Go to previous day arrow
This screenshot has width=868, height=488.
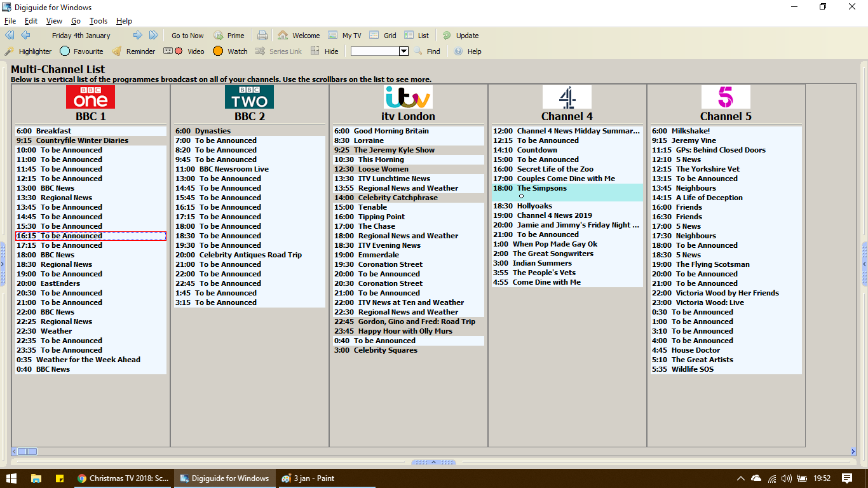pyautogui.click(x=25, y=35)
